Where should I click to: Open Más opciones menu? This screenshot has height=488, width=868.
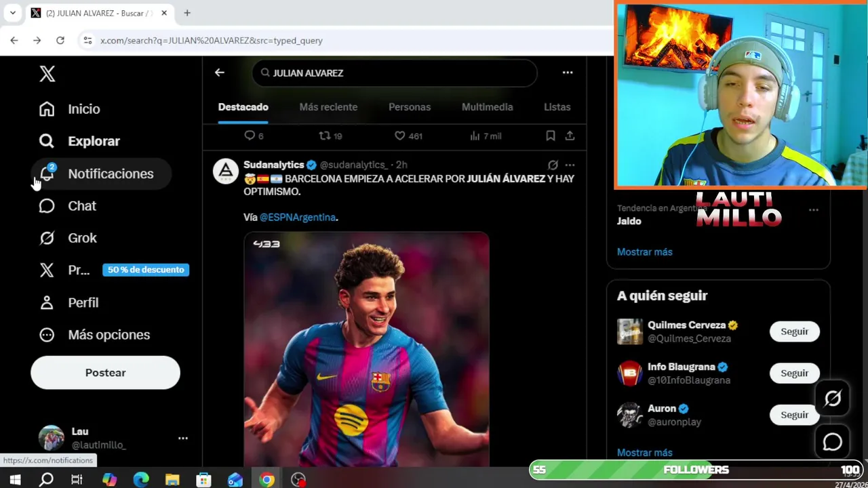tap(95, 335)
